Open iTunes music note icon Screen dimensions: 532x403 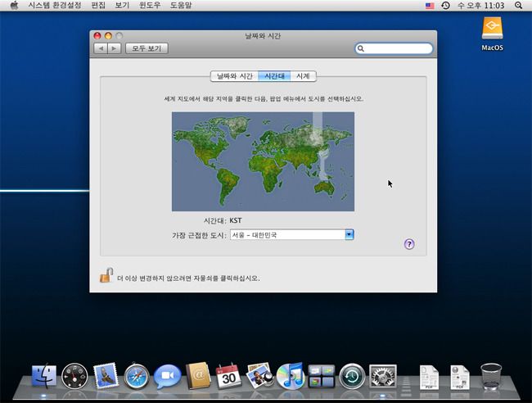[291, 375]
